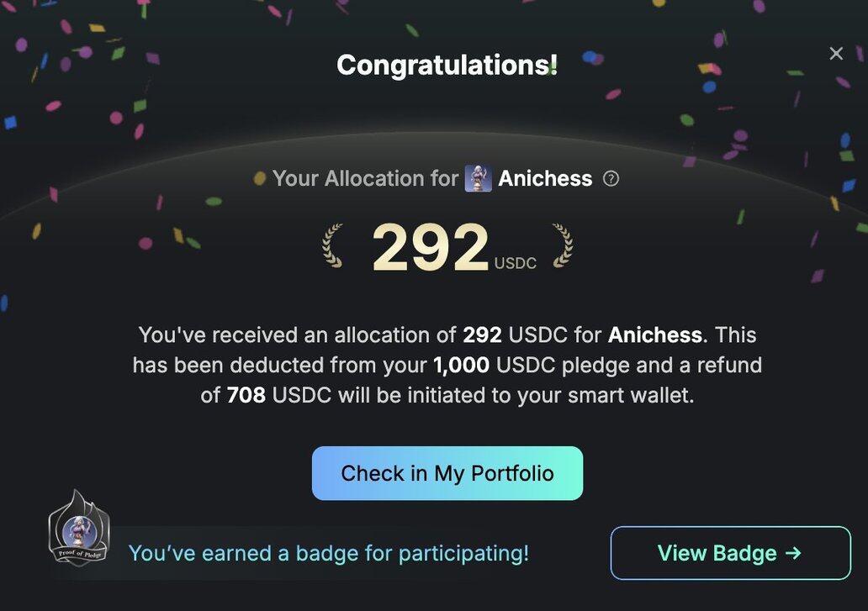Click the left laurel wreath icon

pyautogui.click(x=334, y=245)
